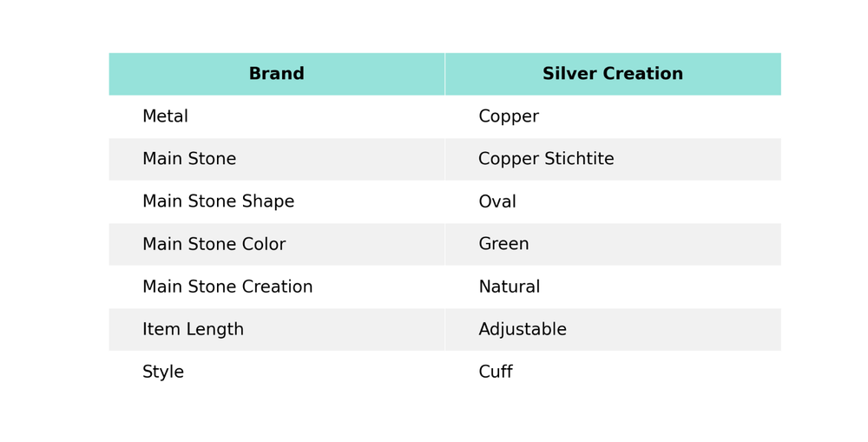The width and height of the screenshot is (868, 442).
Task: Click the word Stichtite in Main Stone value
Action: pos(578,159)
